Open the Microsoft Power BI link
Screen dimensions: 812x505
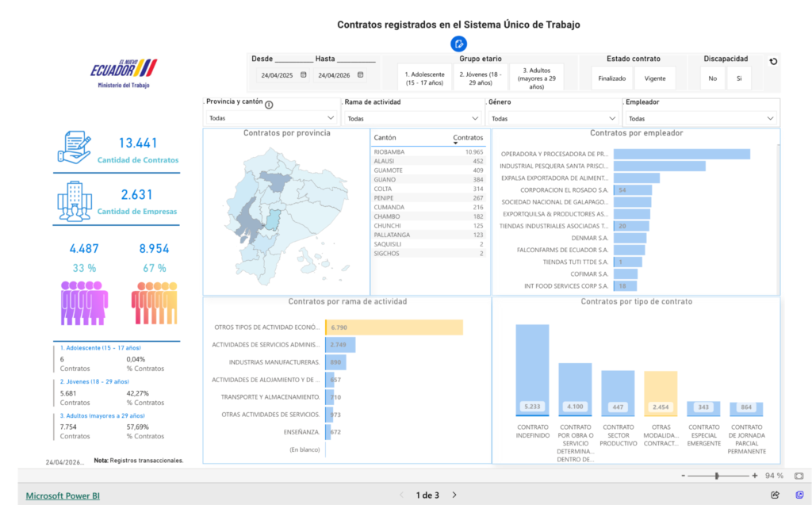[63, 495]
